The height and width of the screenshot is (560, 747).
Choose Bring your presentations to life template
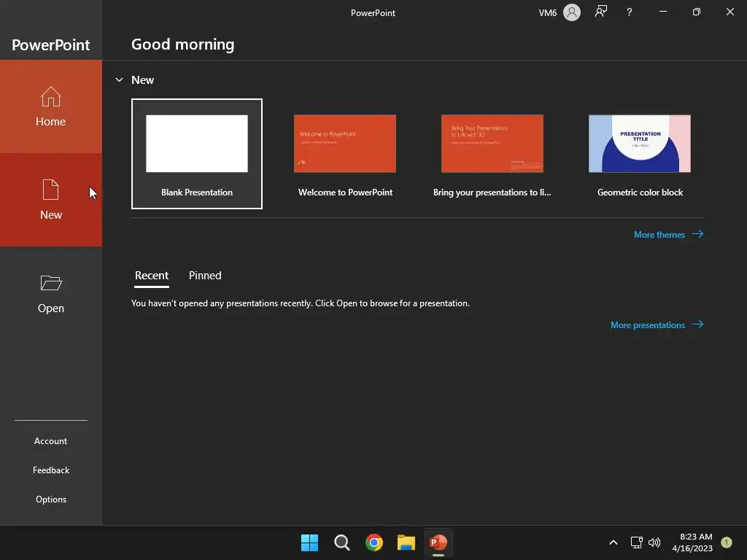[492, 154]
